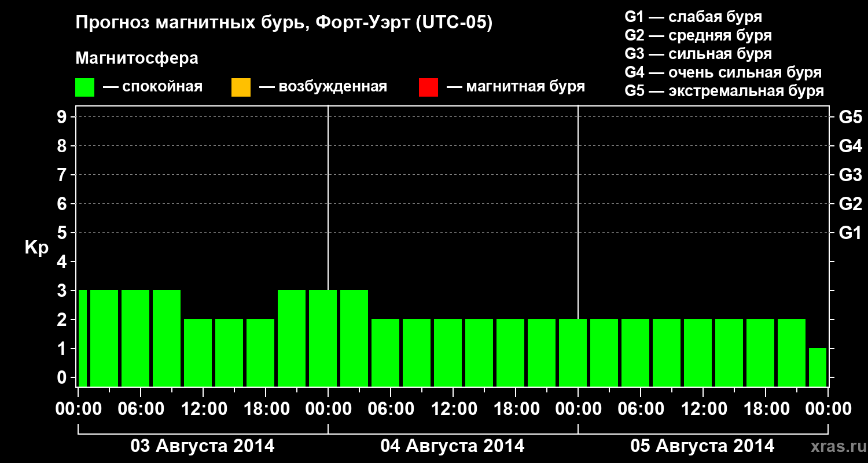Click the chart title 'Прогноз магнитных бурь, Форт-Уэрт (UTC-05)'

pyautogui.click(x=284, y=23)
